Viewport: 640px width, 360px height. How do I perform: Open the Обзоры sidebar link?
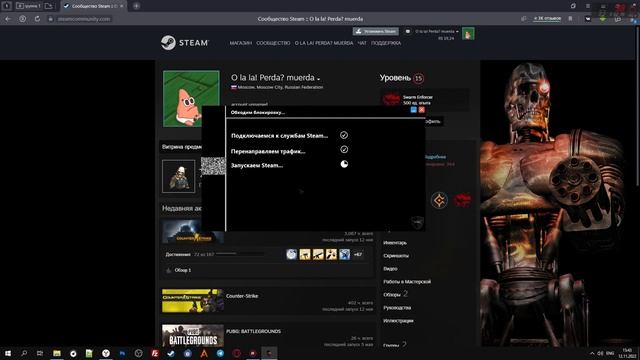[x=392, y=294]
